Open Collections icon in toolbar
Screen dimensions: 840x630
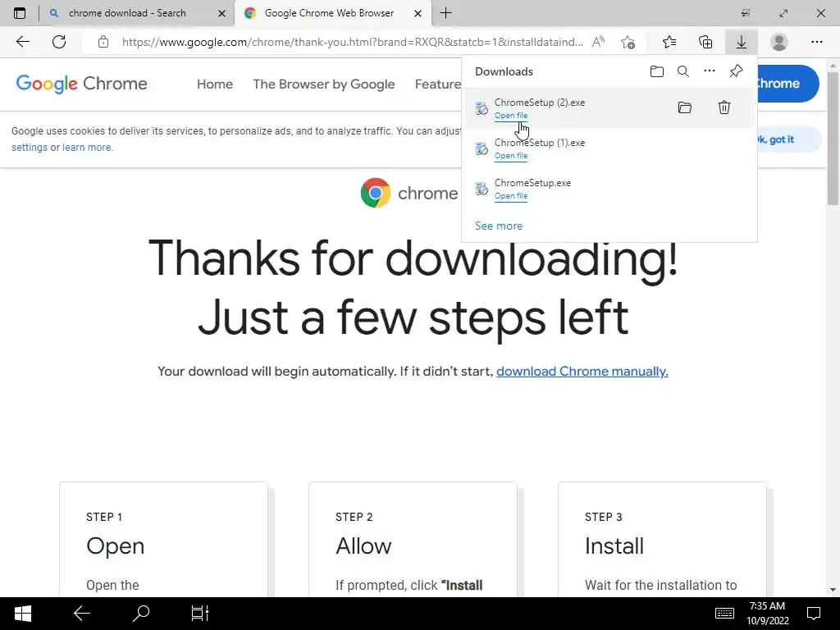705,42
